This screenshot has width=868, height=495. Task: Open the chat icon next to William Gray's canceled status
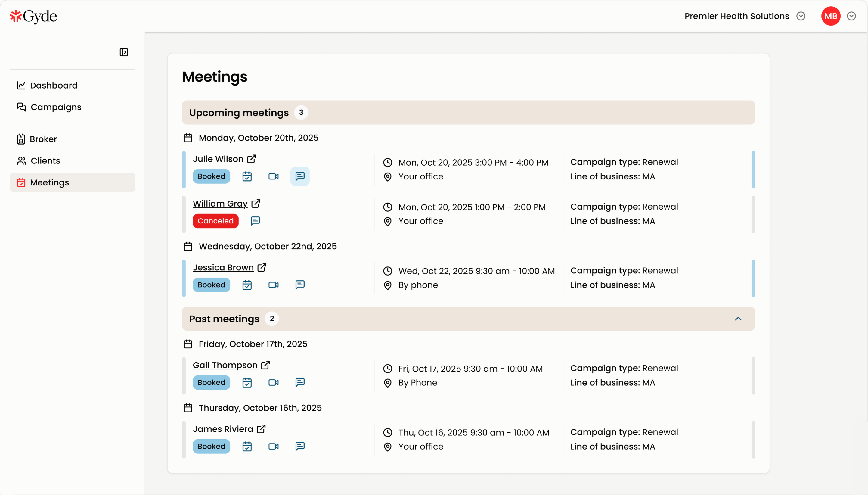click(255, 221)
